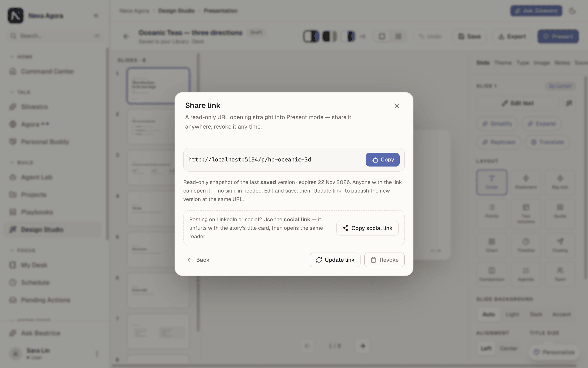The image size is (588, 368).
Task: Set slide background to Dark
Action: tap(536, 314)
